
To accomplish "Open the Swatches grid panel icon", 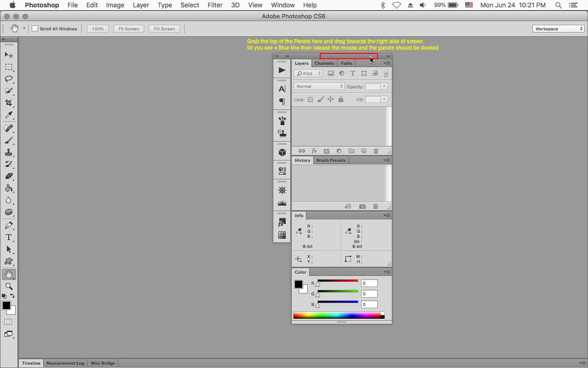I will (282, 235).
